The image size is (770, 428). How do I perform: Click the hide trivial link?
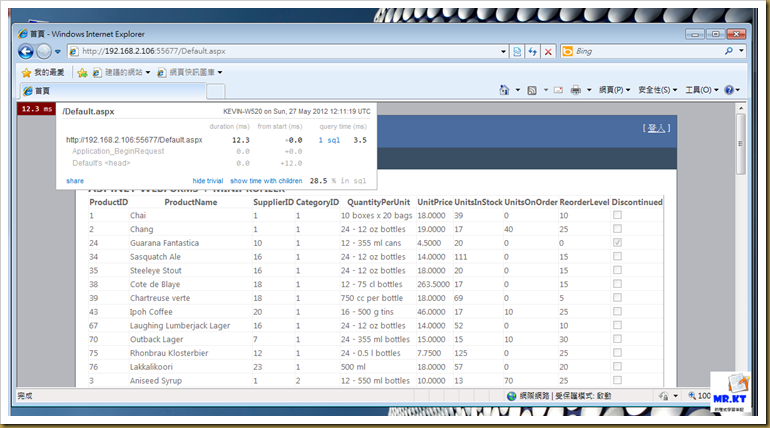[208, 181]
